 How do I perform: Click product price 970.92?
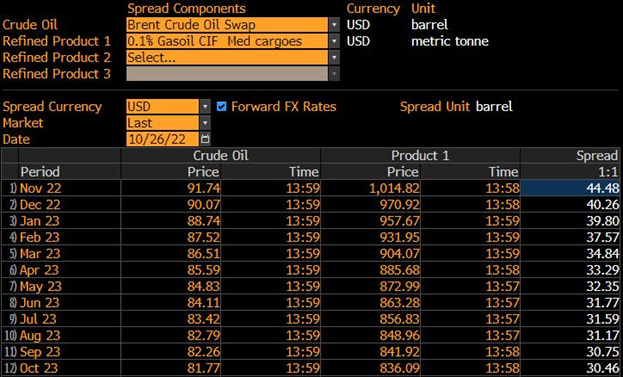point(399,204)
